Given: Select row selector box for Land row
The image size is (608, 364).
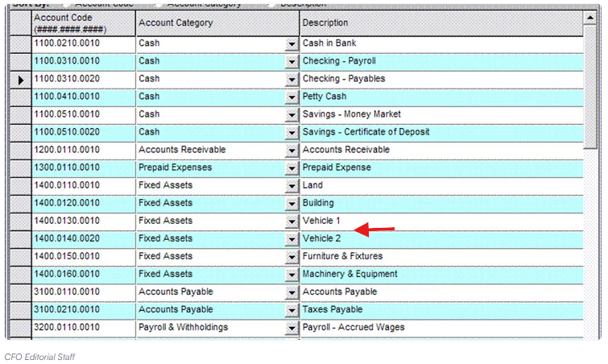Looking at the screenshot, I should 21,187.
